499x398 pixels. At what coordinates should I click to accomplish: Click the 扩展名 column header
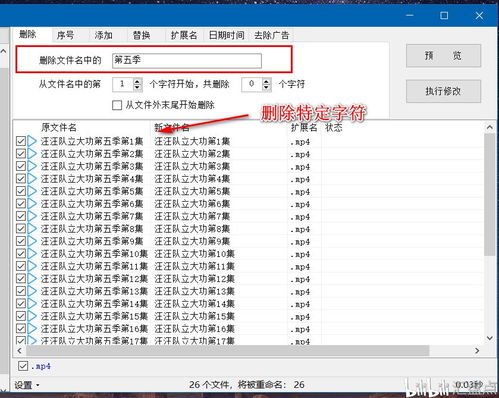click(x=304, y=127)
